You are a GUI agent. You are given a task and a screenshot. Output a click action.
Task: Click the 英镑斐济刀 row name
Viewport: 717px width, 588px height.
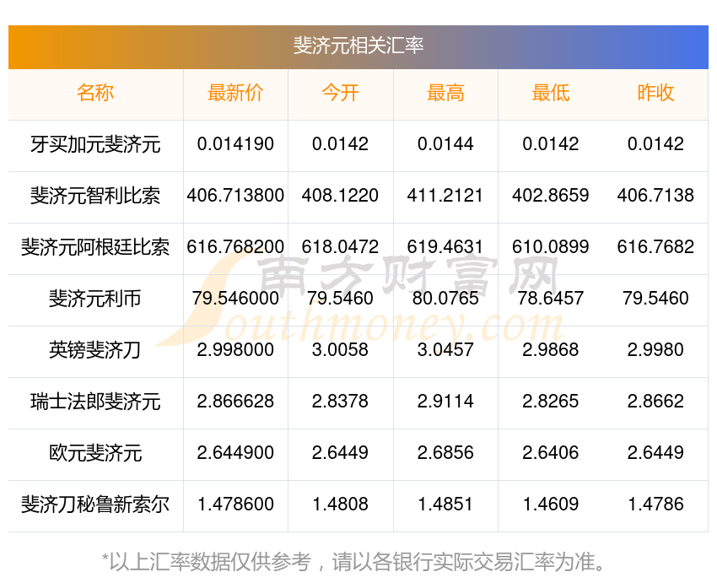(95, 350)
